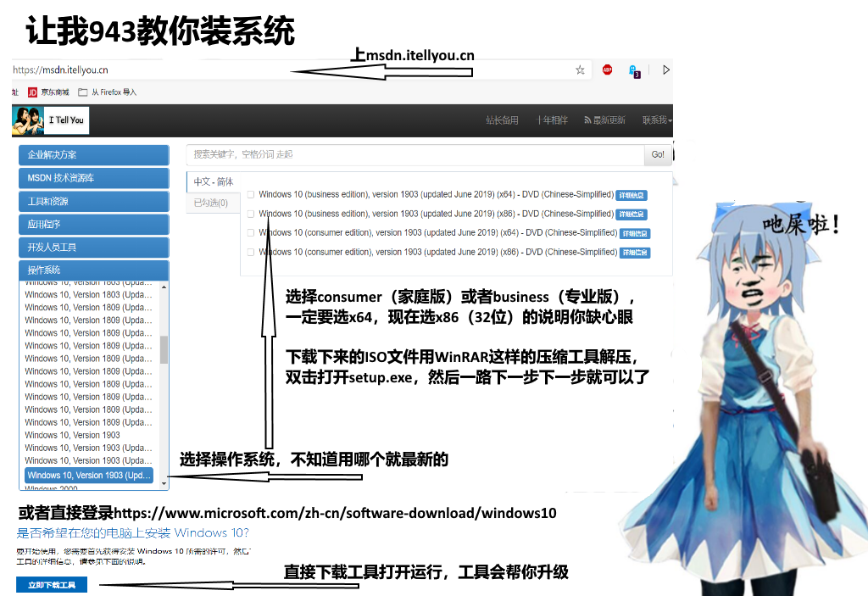868x596 pixels.
Task: Expand the 联系我 dropdown menu
Action: pyautogui.click(x=657, y=120)
